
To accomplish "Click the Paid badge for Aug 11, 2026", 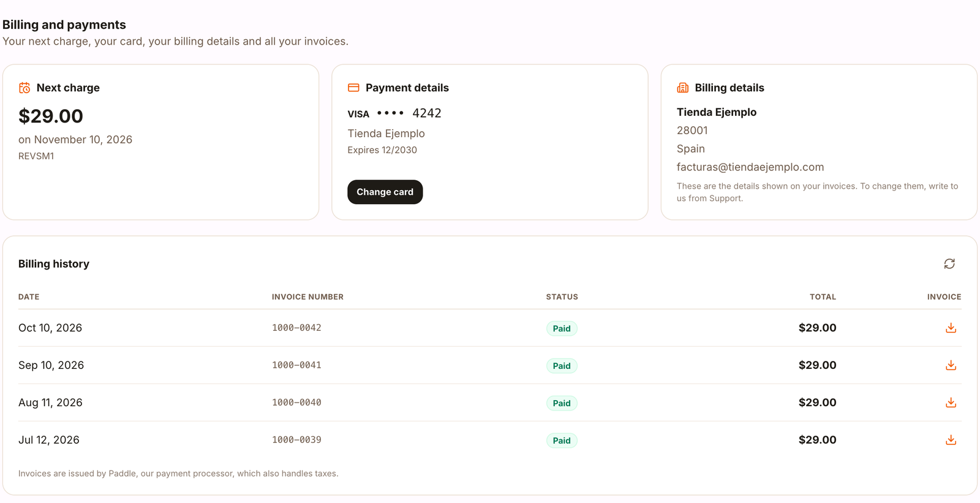I will (562, 403).
